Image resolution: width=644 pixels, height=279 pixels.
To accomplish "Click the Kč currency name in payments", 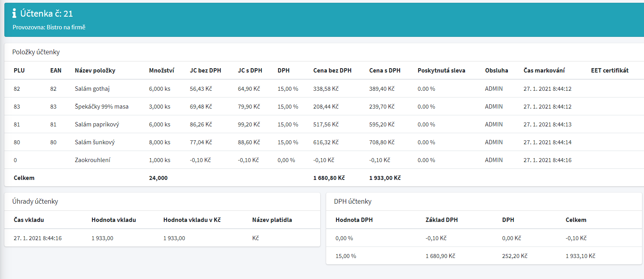I will (x=255, y=238).
